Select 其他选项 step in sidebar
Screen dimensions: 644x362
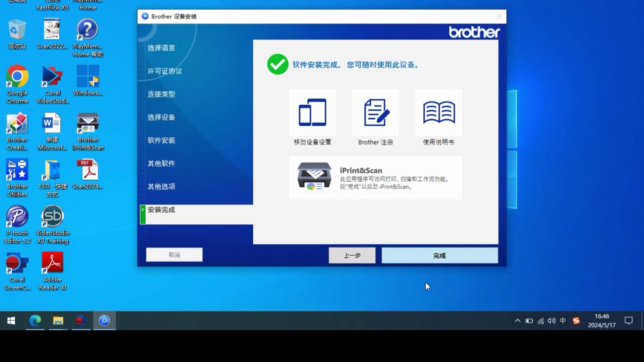(x=161, y=187)
